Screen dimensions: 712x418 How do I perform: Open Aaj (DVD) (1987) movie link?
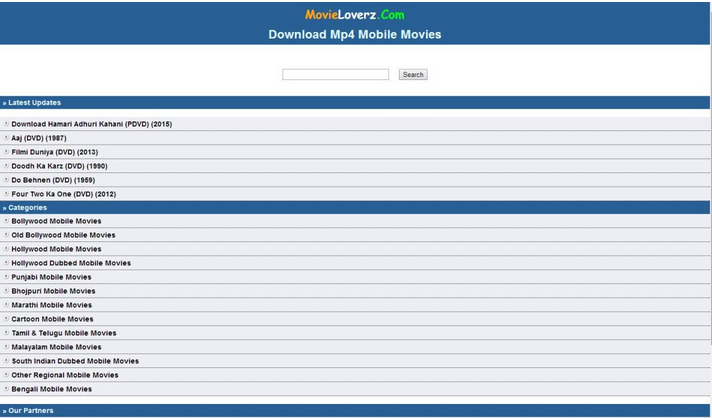[39, 138]
